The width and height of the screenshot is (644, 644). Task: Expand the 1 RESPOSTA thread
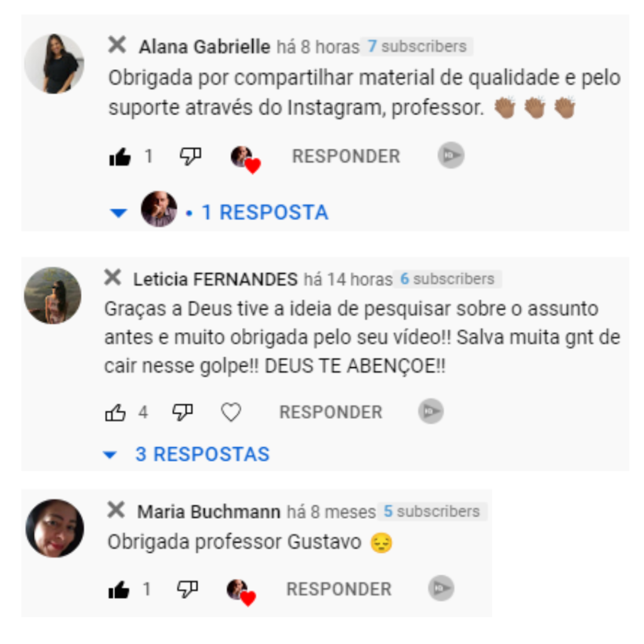point(219,212)
